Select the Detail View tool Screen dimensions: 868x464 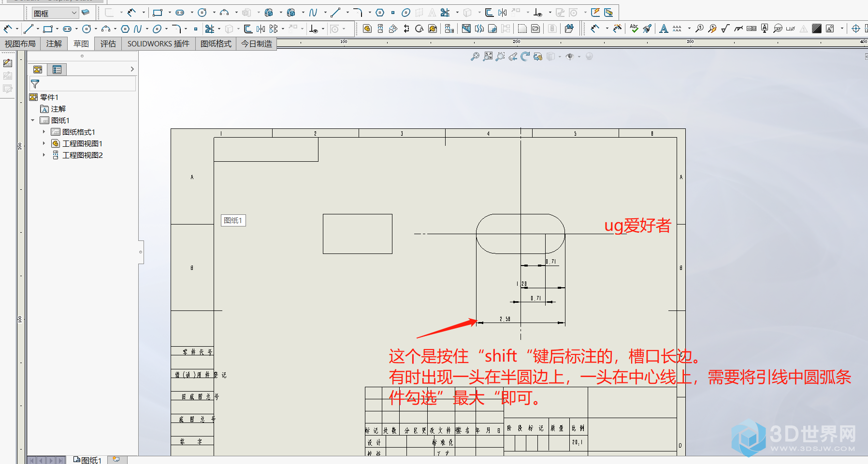pyautogui.click(x=420, y=29)
